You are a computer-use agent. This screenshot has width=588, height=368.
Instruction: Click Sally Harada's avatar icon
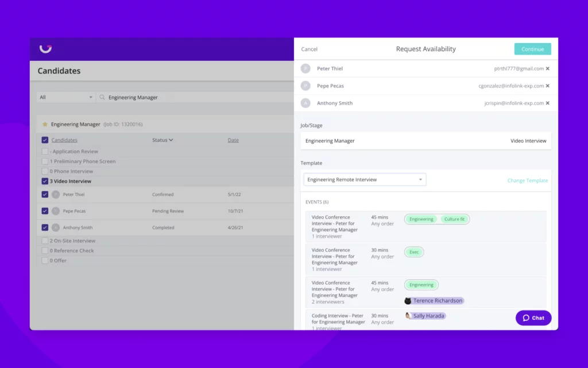pyautogui.click(x=408, y=316)
